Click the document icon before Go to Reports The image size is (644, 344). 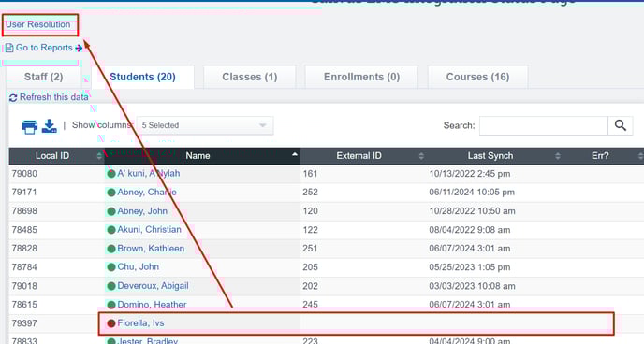pyautogui.click(x=9, y=48)
